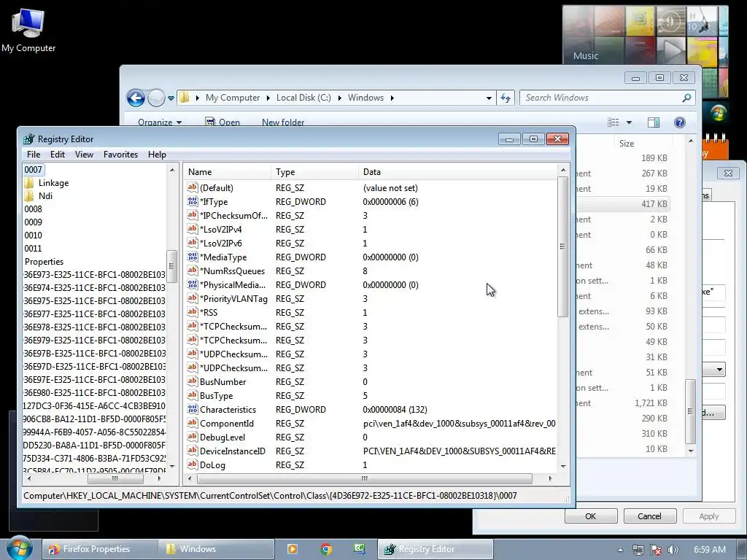Sort by the Type column header
Image resolution: width=747 pixels, height=560 pixels.
(x=315, y=172)
